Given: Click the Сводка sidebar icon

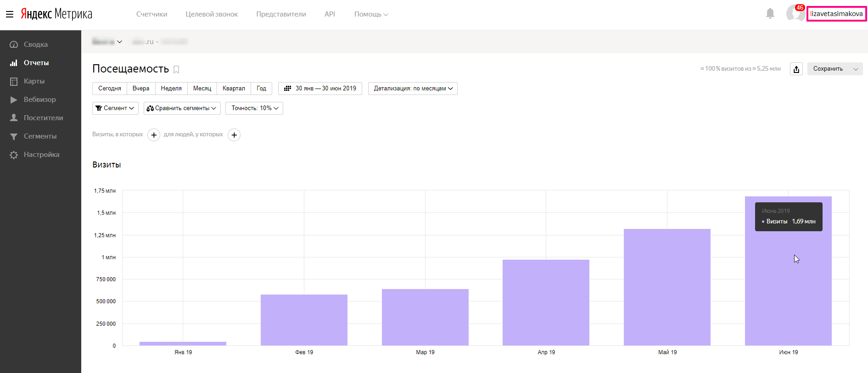Looking at the screenshot, I should (x=14, y=45).
